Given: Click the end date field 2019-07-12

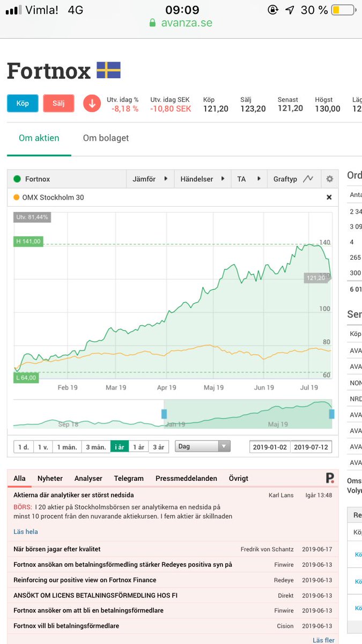Looking at the screenshot, I should click(x=312, y=447).
